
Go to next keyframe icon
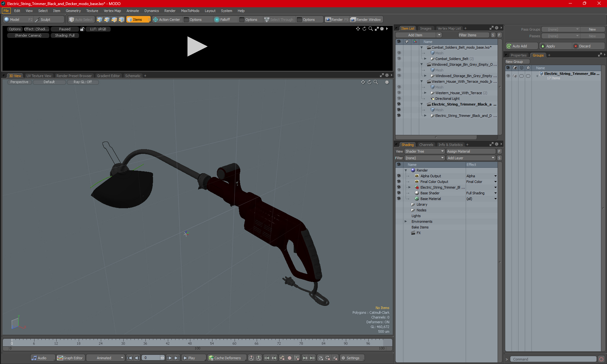click(x=305, y=358)
